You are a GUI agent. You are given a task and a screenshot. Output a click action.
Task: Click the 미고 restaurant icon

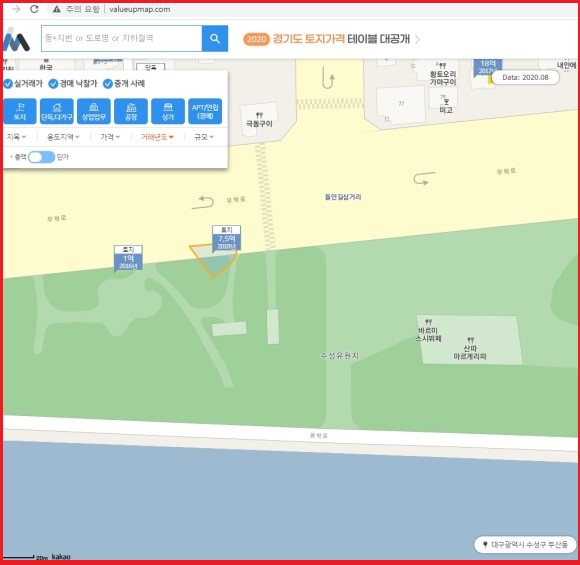[446, 101]
